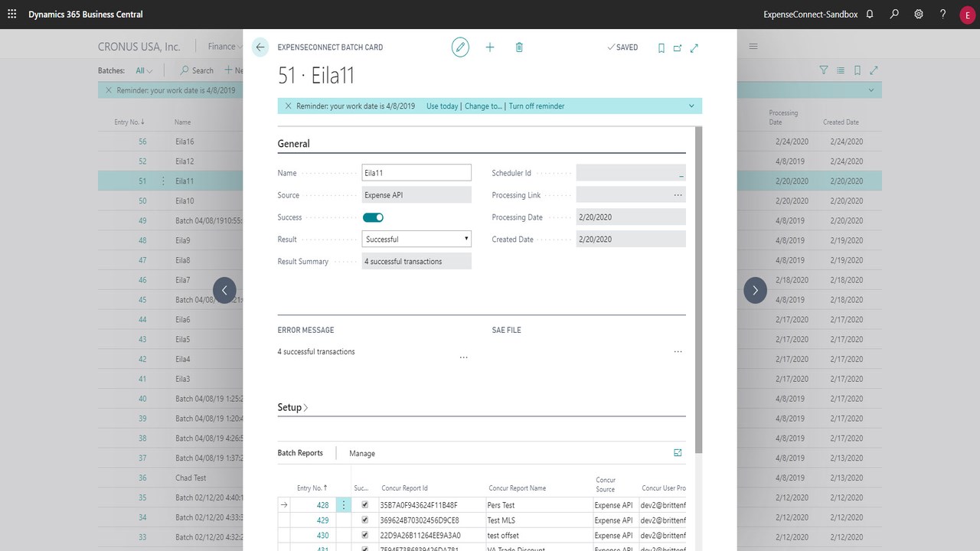The image size is (980, 551).
Task: Open the SAE File ellipsis options
Action: (x=678, y=352)
